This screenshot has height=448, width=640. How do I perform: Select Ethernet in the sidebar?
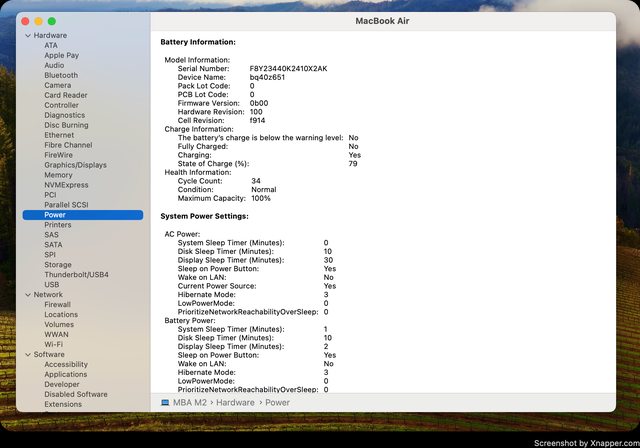[x=59, y=135]
